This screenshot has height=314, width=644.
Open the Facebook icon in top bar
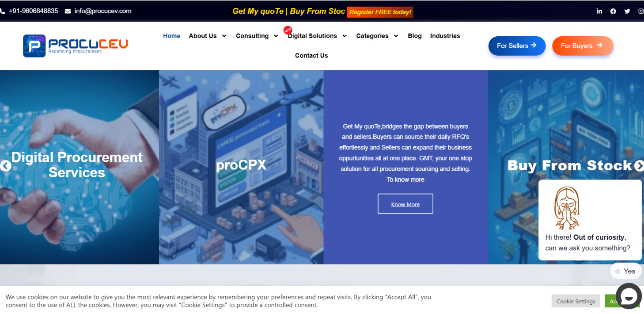point(613,11)
